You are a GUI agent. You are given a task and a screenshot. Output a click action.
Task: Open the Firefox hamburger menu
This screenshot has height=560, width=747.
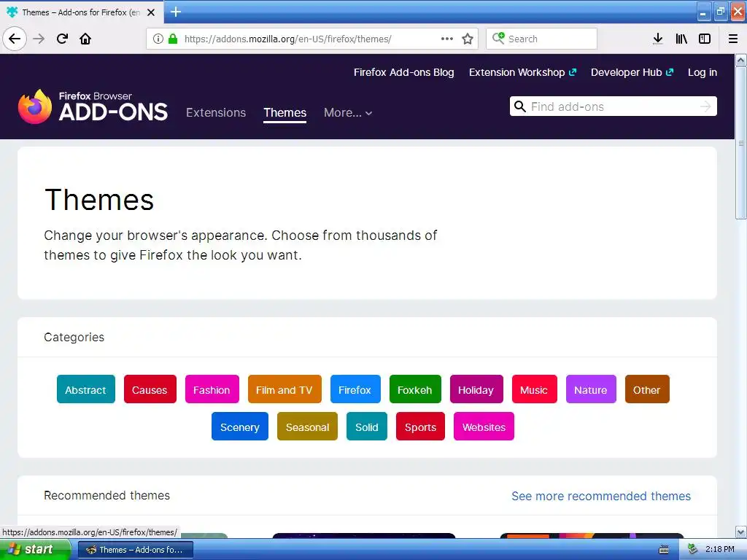click(733, 39)
